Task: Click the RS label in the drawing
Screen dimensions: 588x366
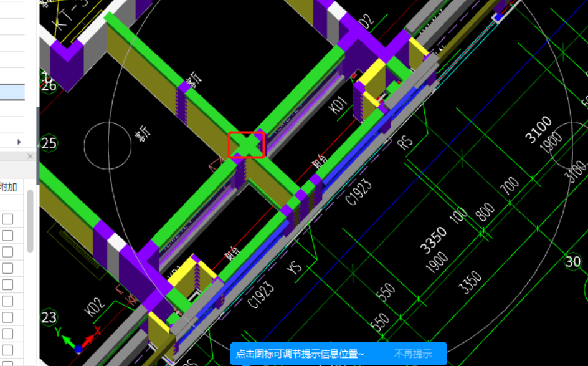Action: click(x=405, y=143)
